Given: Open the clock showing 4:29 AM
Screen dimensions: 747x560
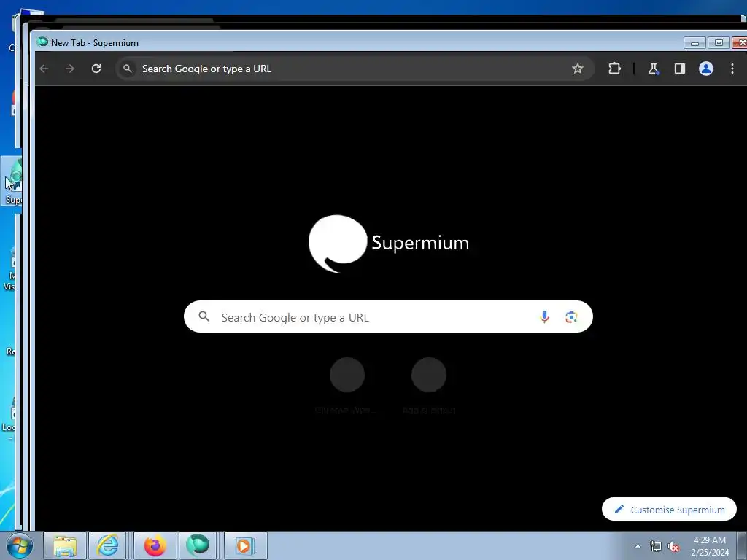Looking at the screenshot, I should [x=710, y=546].
